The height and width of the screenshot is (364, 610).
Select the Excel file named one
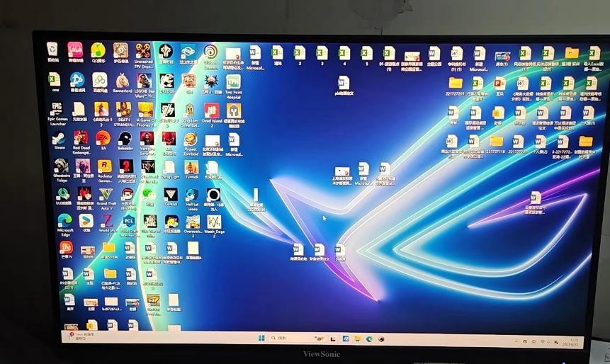pyautogui.click(x=55, y=81)
